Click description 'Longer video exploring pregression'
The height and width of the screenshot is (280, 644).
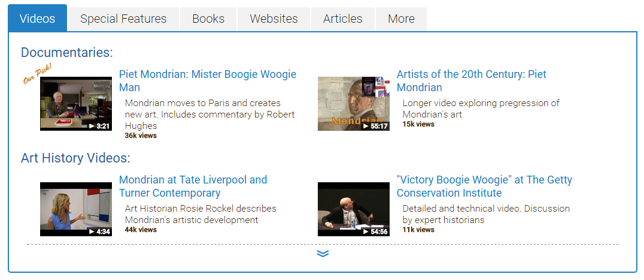pyautogui.click(x=481, y=103)
